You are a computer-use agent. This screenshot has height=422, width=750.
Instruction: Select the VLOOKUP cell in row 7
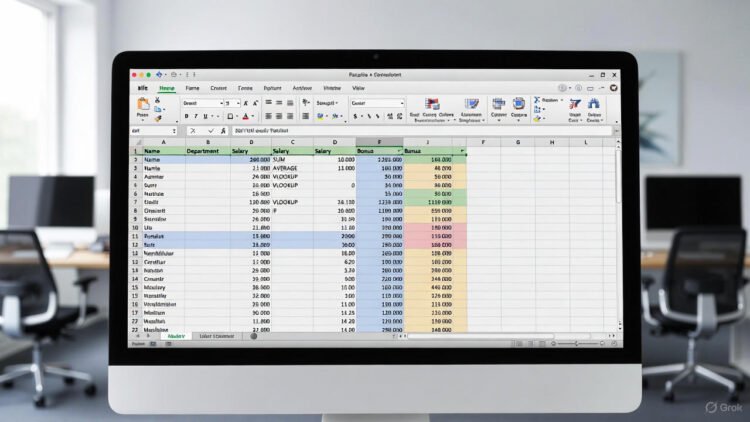tap(292, 202)
